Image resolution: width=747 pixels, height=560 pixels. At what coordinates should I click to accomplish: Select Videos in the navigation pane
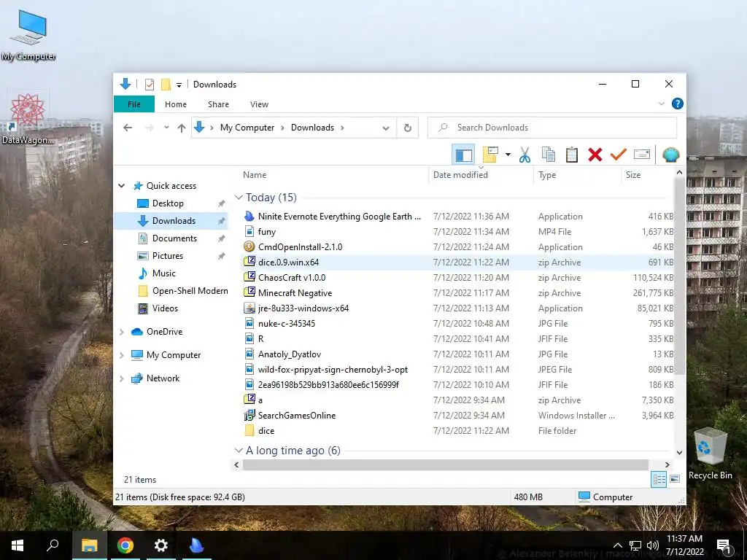[x=165, y=308]
